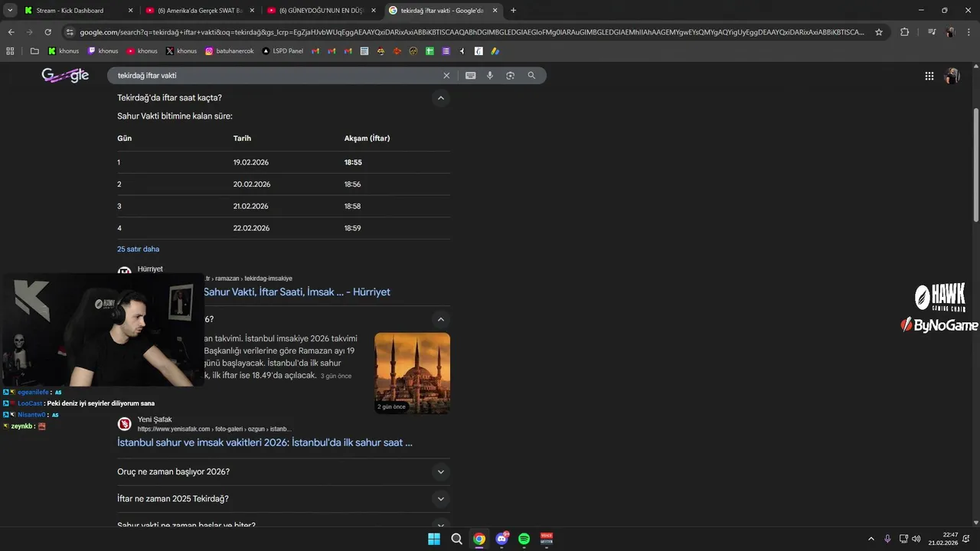Open the Windows Start menu
Image resolution: width=980 pixels, height=551 pixels.
pos(434,539)
